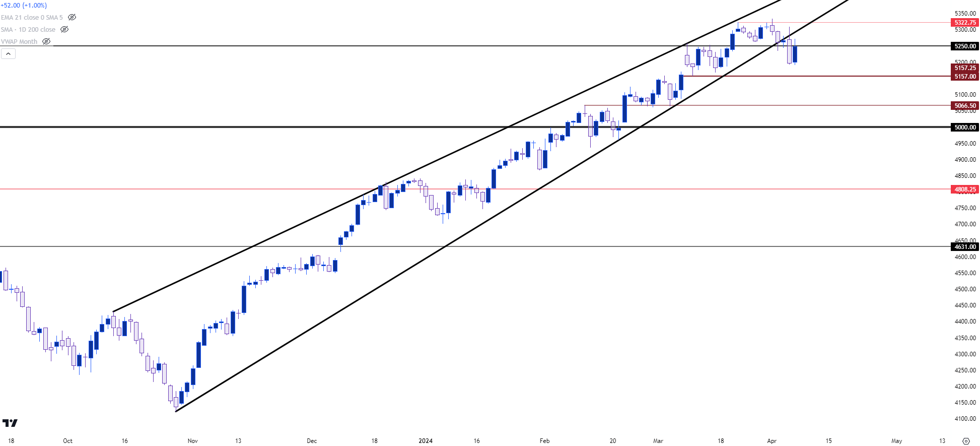Click the 5157.00 price label
Image resolution: width=980 pixels, height=446 pixels.
[965, 77]
